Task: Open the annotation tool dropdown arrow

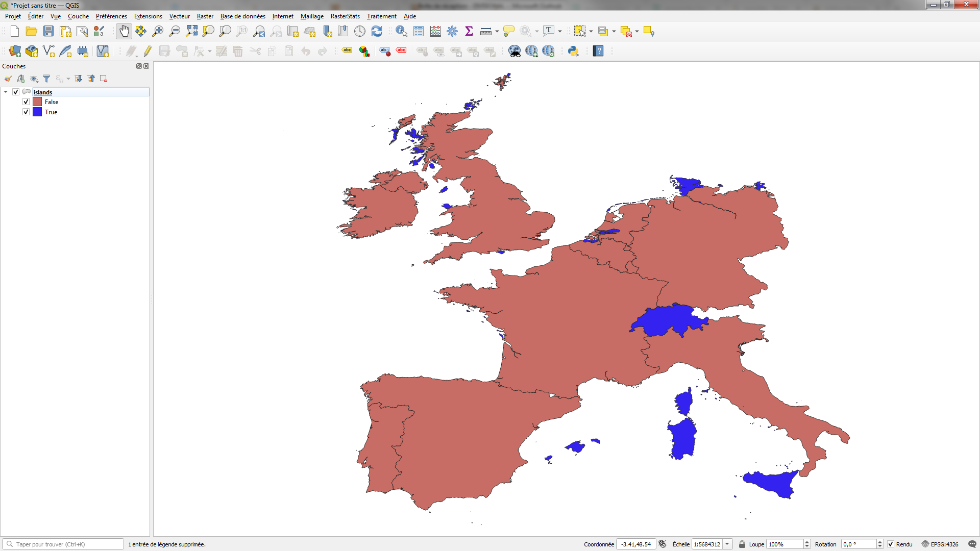Action: 560,32
